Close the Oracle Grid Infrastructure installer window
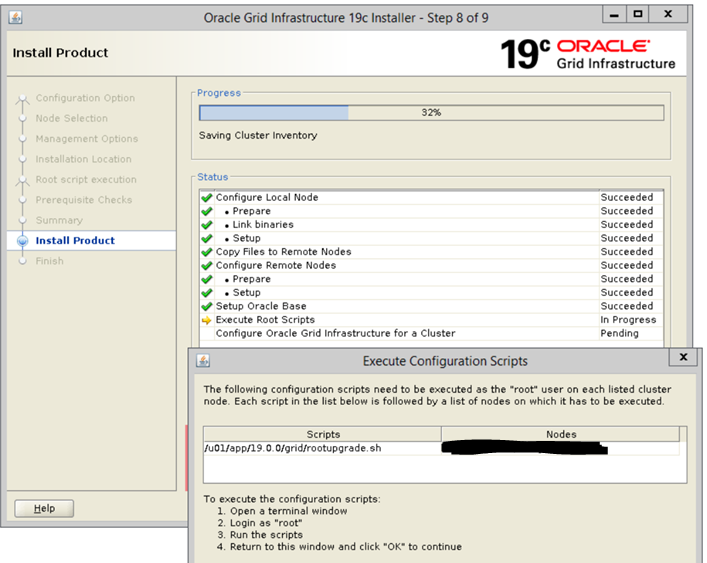The width and height of the screenshot is (707, 563). pos(668,14)
